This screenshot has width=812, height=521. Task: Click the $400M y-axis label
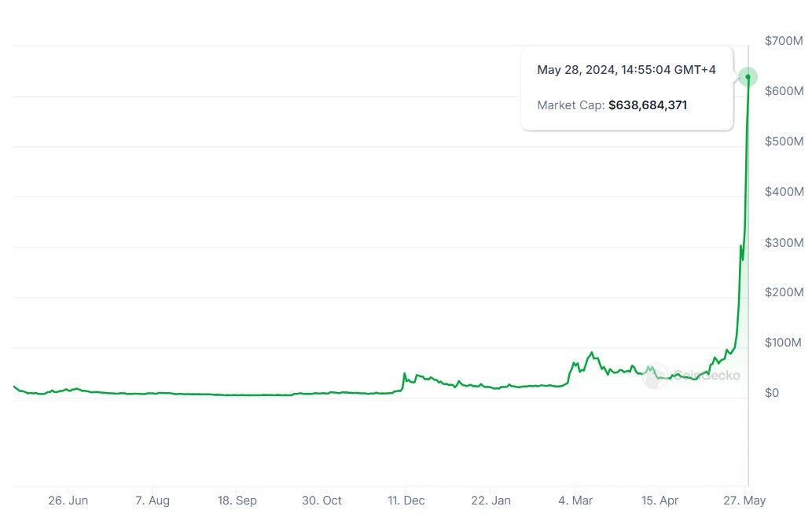(x=784, y=192)
